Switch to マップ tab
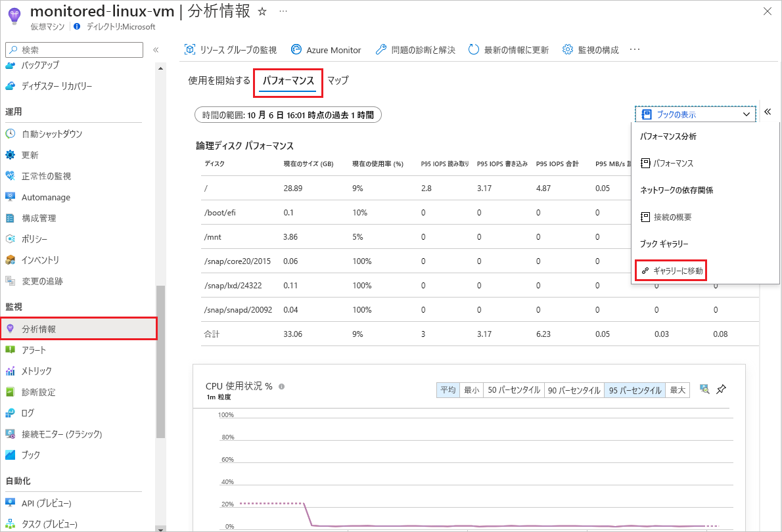Screen dimensions: 782x532 (338, 80)
